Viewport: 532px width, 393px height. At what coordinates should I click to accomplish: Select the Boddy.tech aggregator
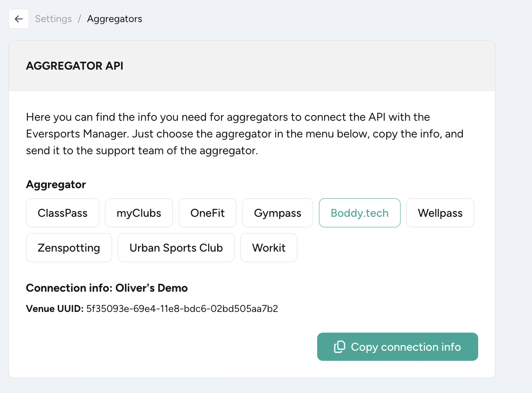pos(360,213)
